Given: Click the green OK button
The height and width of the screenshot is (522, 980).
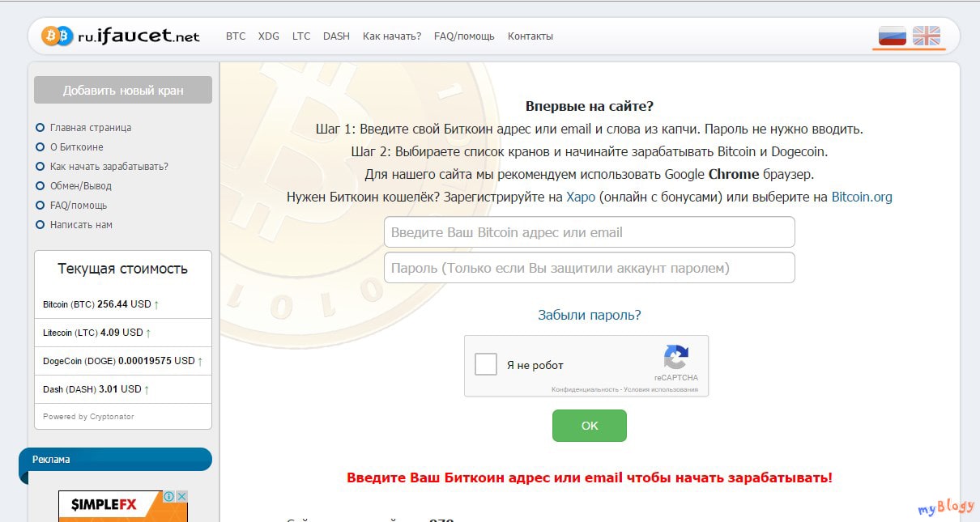Looking at the screenshot, I should (590, 426).
